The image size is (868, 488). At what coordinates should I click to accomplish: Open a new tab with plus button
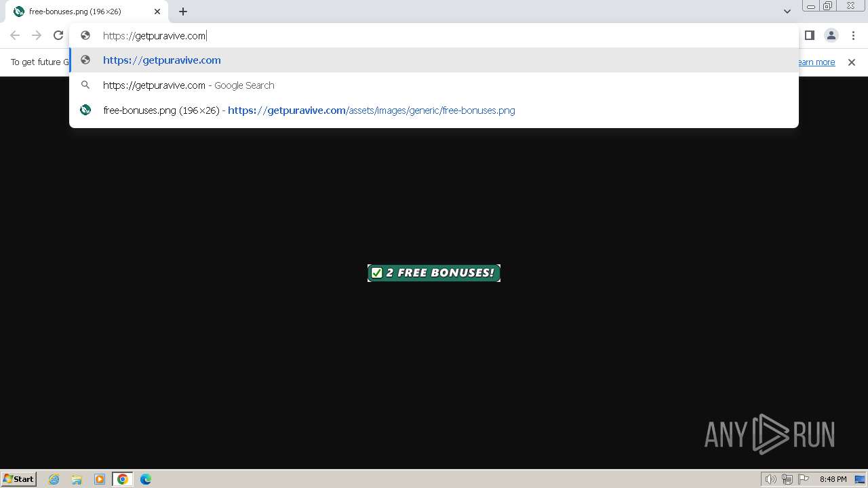tap(183, 12)
